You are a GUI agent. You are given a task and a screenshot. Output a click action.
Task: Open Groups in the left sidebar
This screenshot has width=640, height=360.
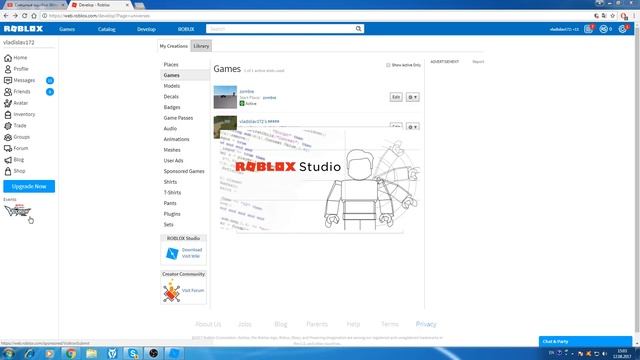(17, 137)
